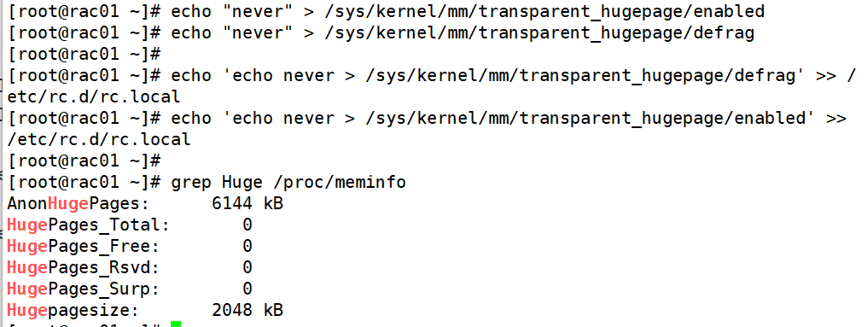The width and height of the screenshot is (868, 327).
Task: Click the red Huge highlight in Hugepagesize
Action: 27,310
